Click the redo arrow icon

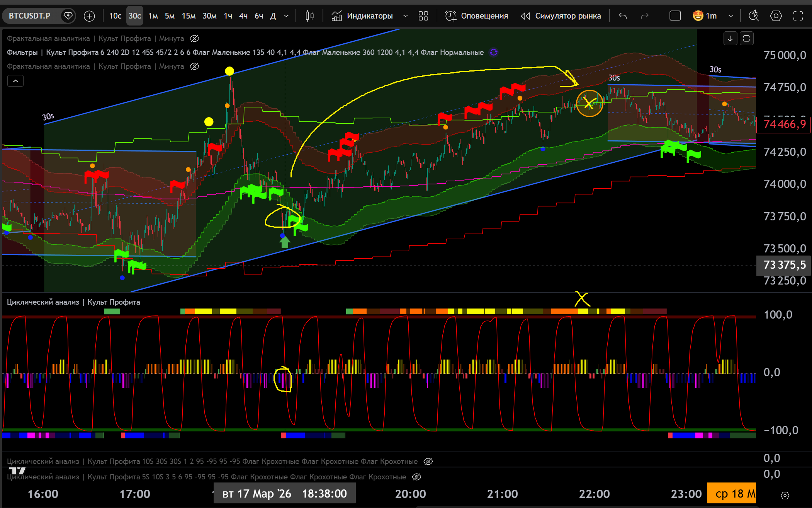[x=644, y=16]
